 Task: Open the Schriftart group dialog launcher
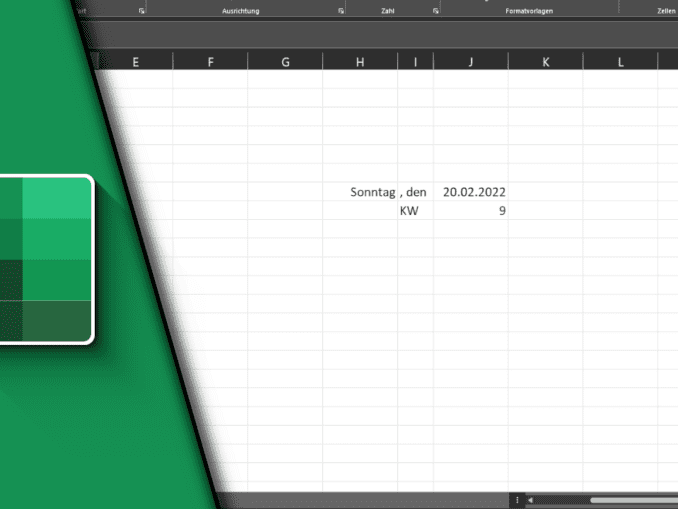click(142, 11)
